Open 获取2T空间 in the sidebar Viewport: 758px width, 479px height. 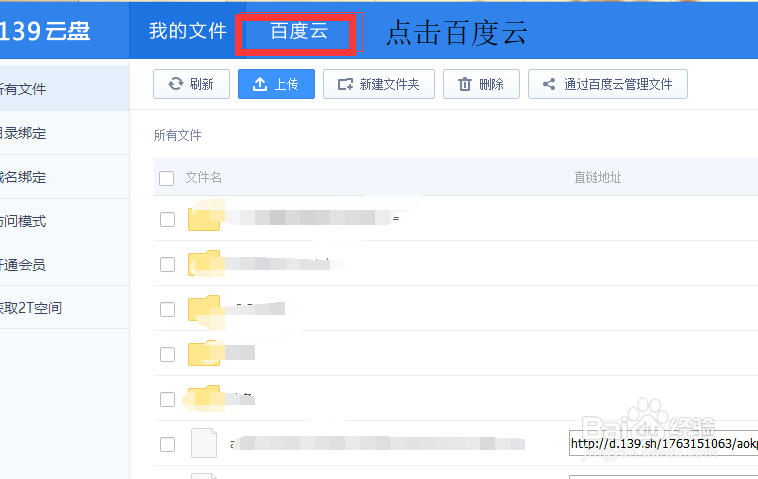64,307
